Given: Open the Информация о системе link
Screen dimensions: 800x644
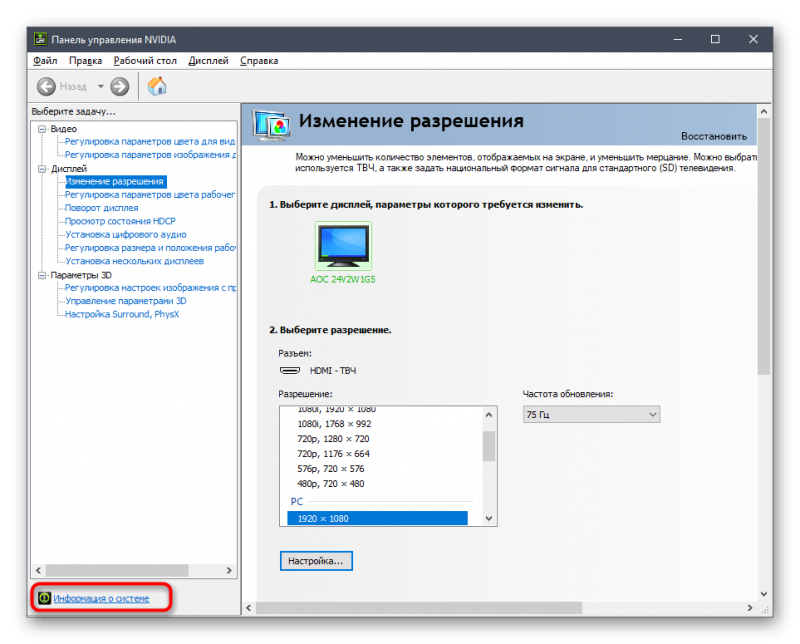Looking at the screenshot, I should tap(101, 598).
